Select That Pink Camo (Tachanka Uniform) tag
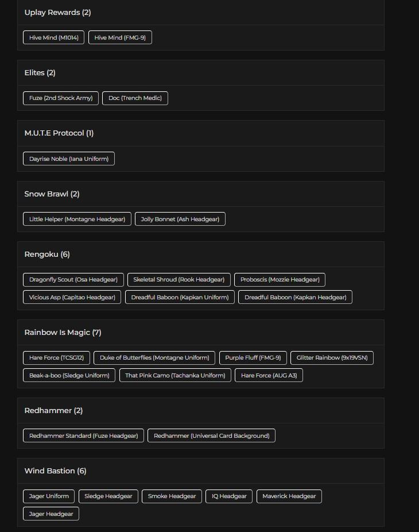This screenshot has width=419, height=532. coord(175,375)
